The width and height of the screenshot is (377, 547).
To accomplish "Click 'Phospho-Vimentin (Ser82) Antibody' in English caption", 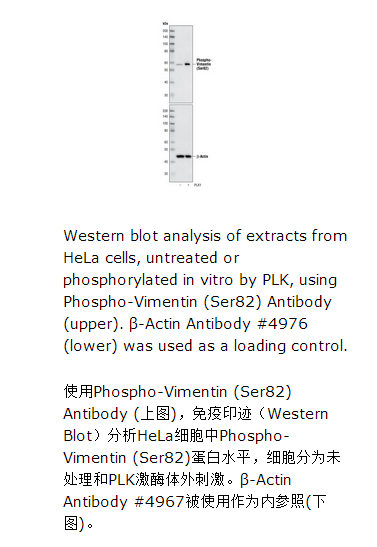I will coord(197,302).
